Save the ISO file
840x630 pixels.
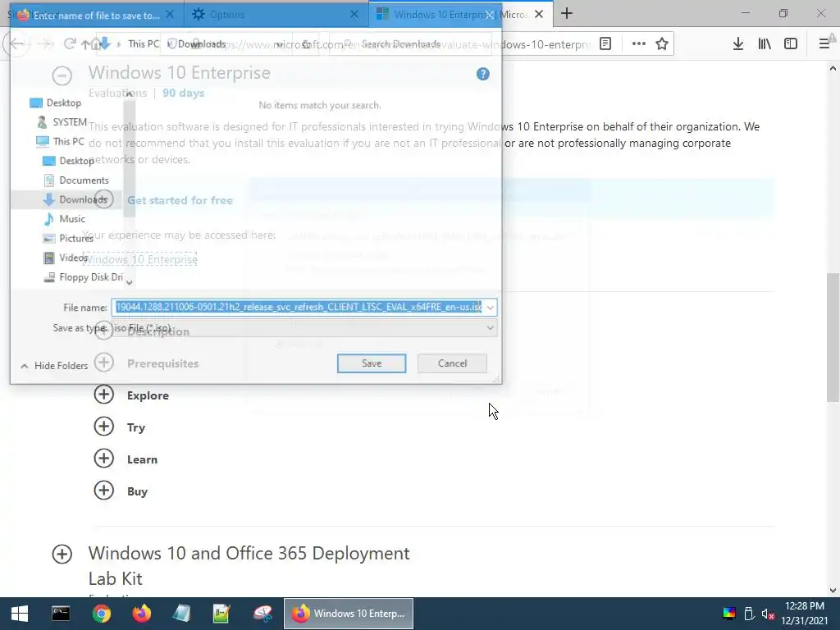click(372, 363)
